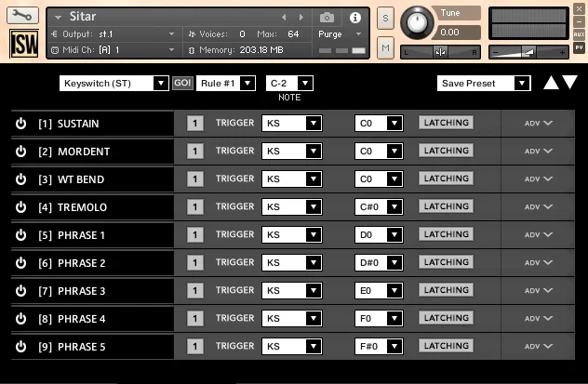588x384 pixels.
Task: Expand ADV options for PHRASE 1
Action: coord(539,235)
